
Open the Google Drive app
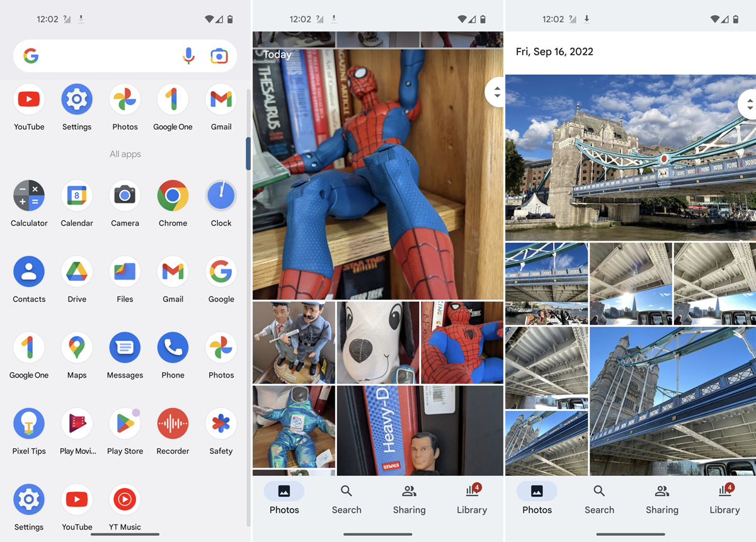point(77,272)
